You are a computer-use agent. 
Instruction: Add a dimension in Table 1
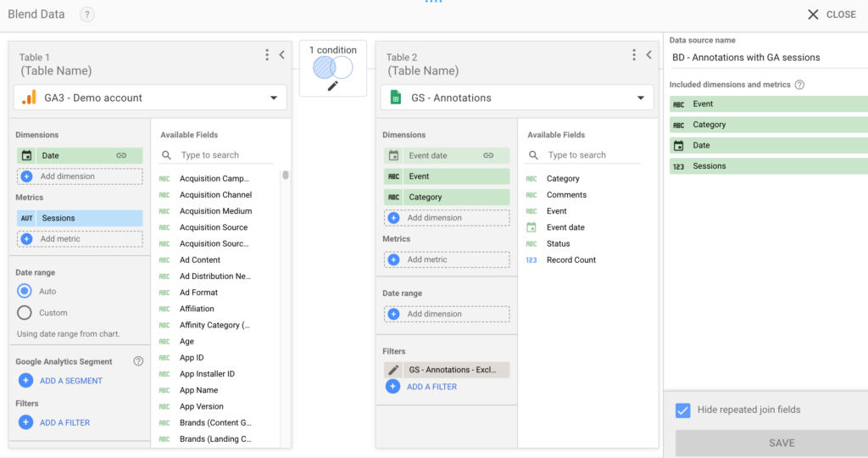(x=80, y=176)
